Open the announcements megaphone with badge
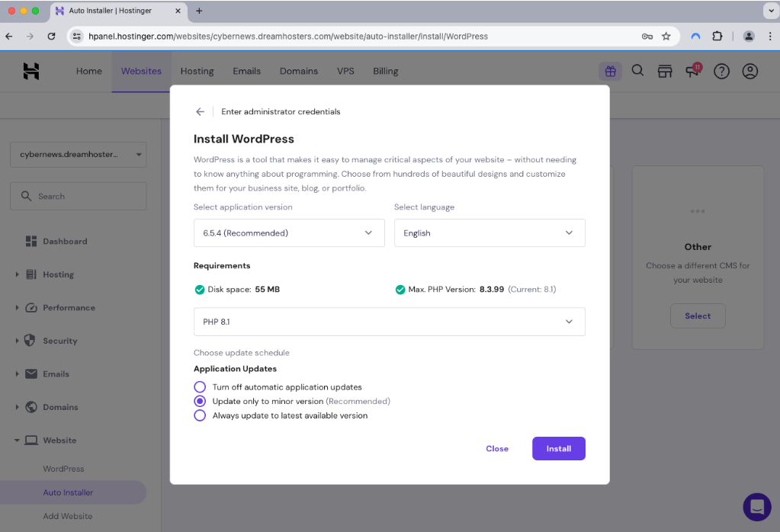Image resolution: width=780 pixels, height=532 pixels. coord(693,70)
